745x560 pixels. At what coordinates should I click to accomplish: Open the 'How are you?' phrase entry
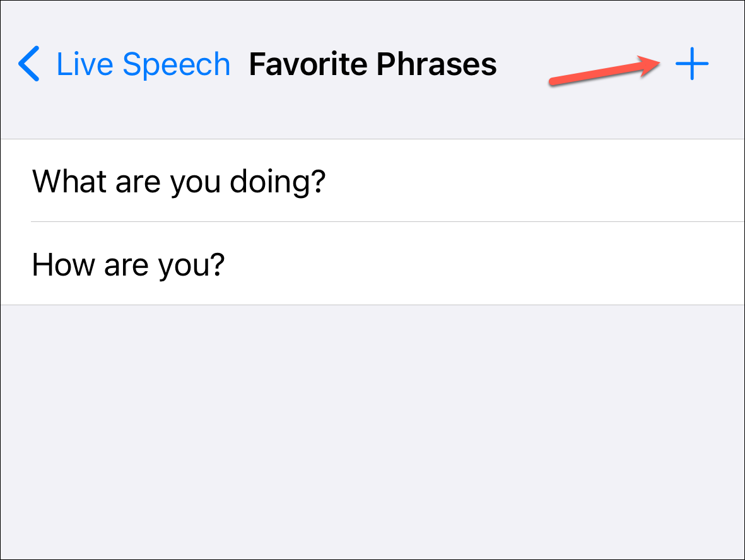coord(128,264)
